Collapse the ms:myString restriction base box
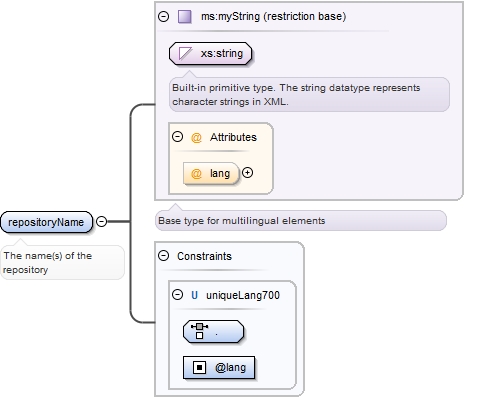Screen dimensions: 481x398 [x=163, y=16]
